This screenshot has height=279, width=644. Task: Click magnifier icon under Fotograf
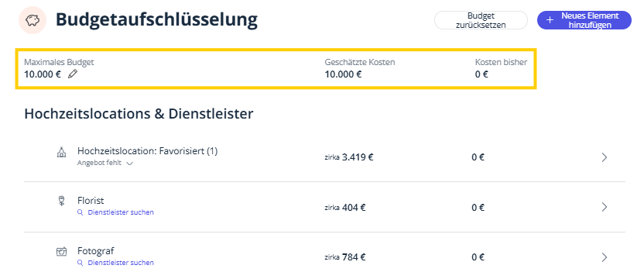click(x=80, y=263)
